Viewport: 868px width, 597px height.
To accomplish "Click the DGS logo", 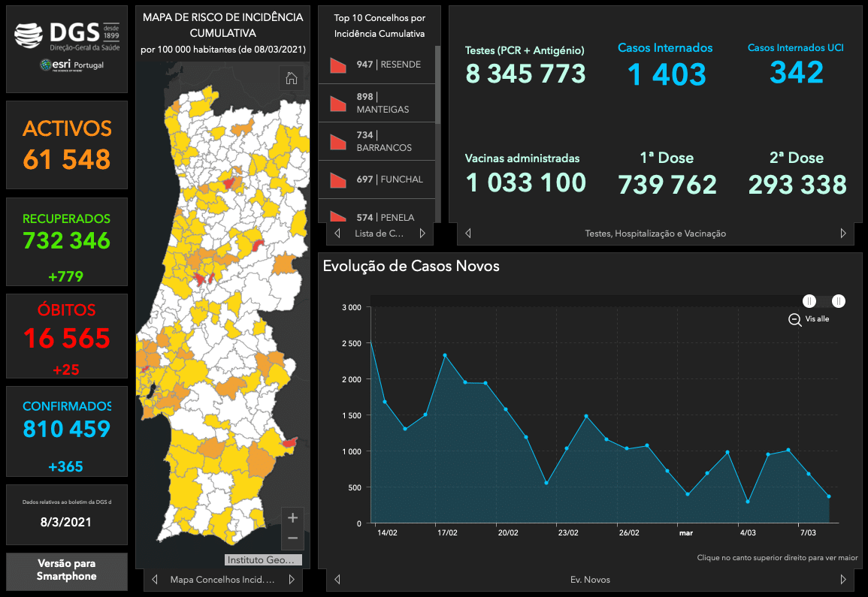I will point(66,35).
